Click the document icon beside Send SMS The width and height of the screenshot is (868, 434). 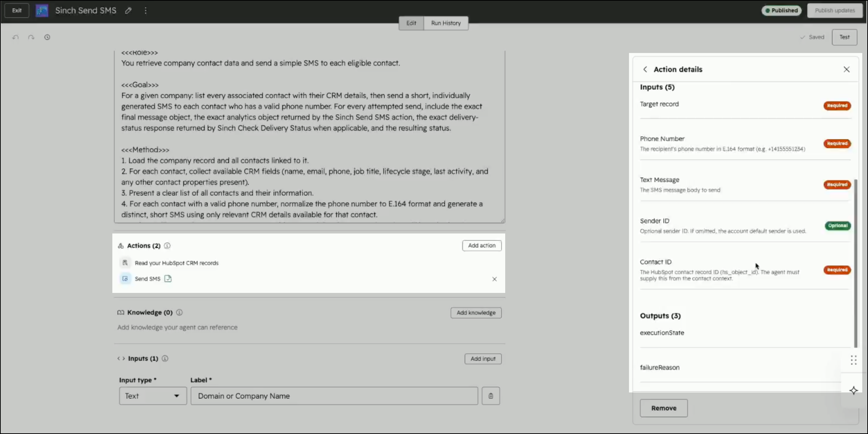(168, 279)
